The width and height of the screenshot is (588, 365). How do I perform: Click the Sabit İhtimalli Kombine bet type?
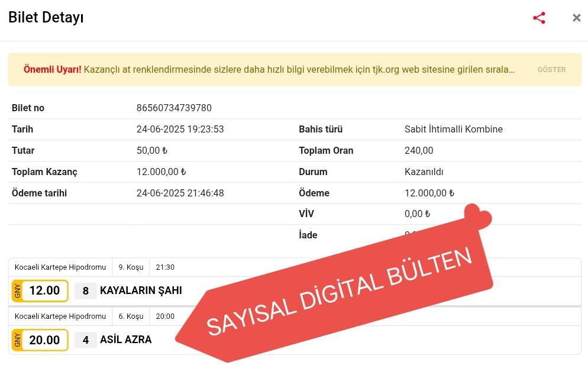coord(453,129)
